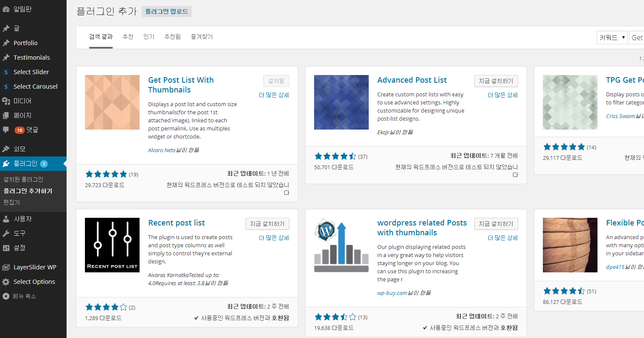Click the LayerSlider WP icon
Screen dimensions: 644x338
(6, 267)
